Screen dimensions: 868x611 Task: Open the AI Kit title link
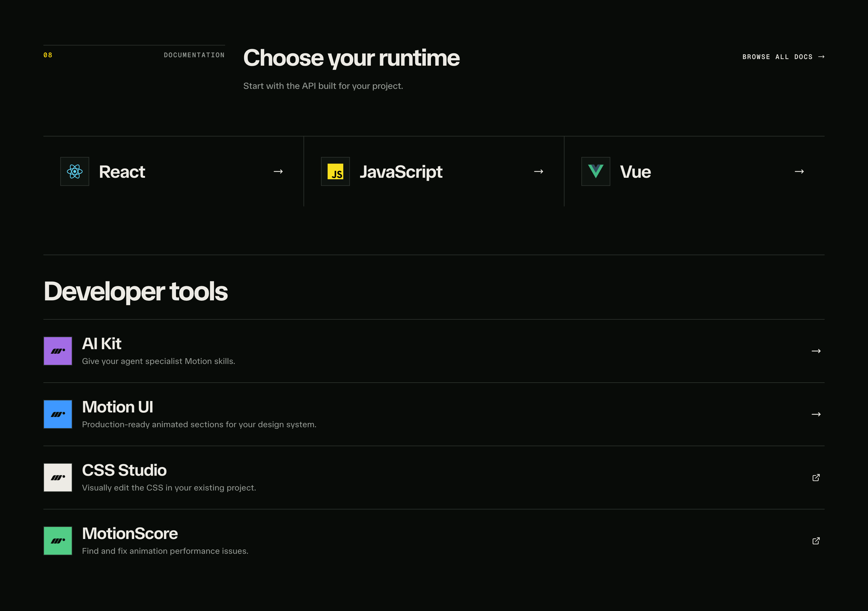[102, 343]
